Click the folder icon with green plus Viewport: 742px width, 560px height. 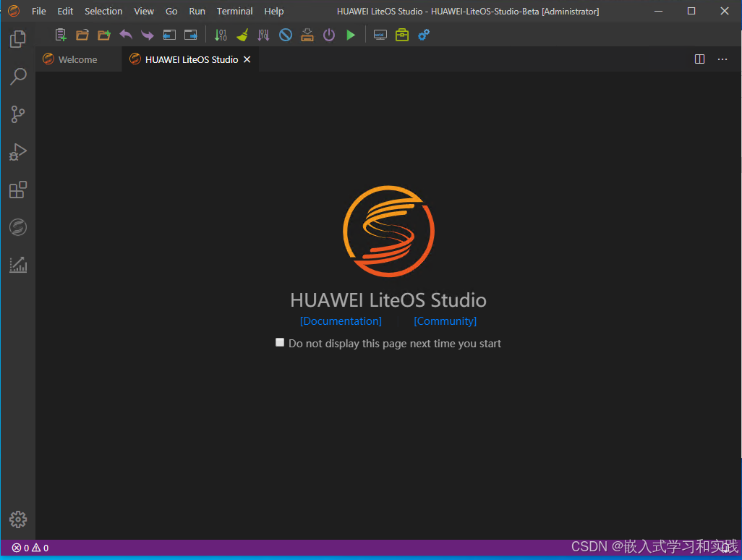click(104, 35)
